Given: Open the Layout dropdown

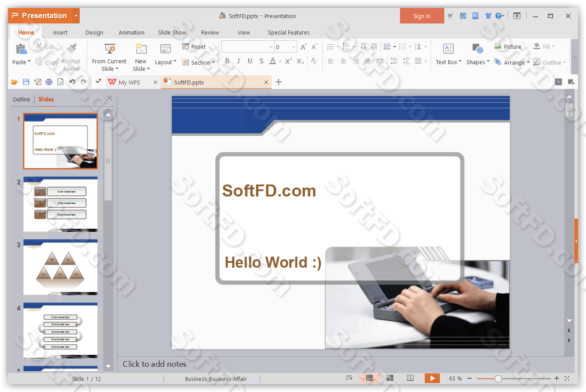Looking at the screenshot, I should 166,62.
